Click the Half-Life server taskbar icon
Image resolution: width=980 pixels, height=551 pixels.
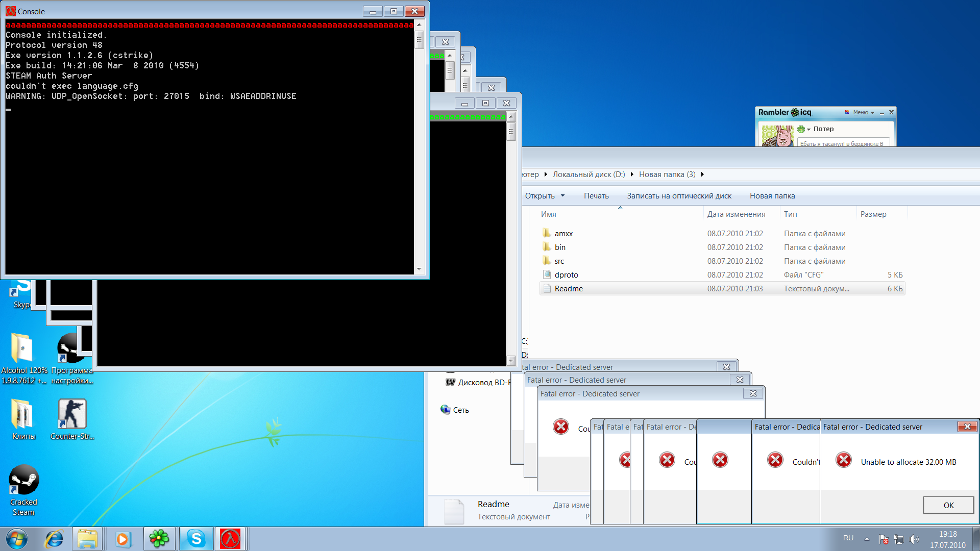coord(230,539)
